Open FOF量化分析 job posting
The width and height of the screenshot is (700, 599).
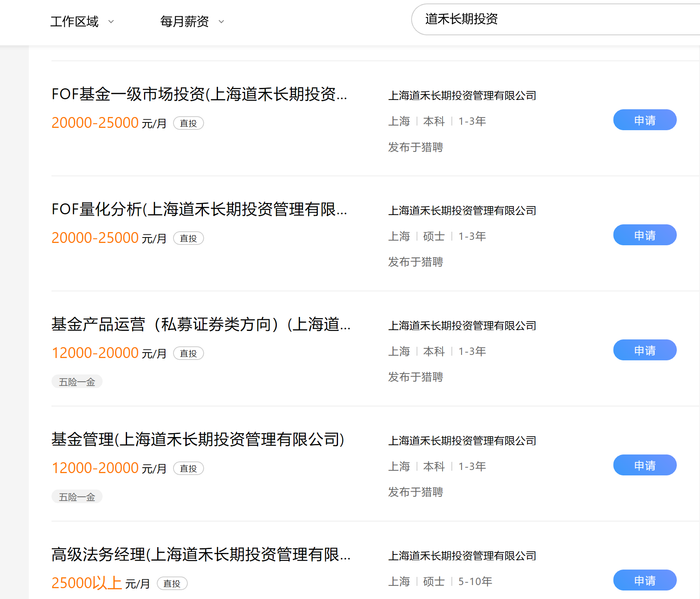click(x=199, y=209)
